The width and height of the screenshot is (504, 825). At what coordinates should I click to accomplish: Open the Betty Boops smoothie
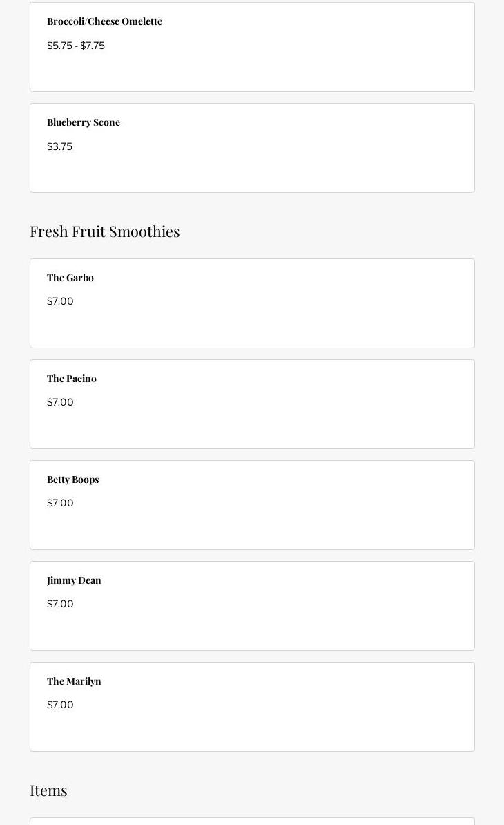tap(73, 480)
